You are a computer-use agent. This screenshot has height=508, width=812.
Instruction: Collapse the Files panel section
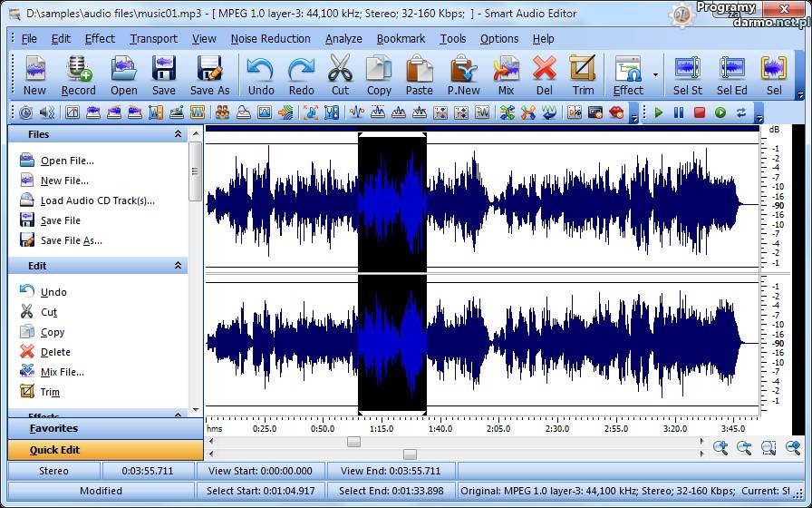pyautogui.click(x=178, y=134)
